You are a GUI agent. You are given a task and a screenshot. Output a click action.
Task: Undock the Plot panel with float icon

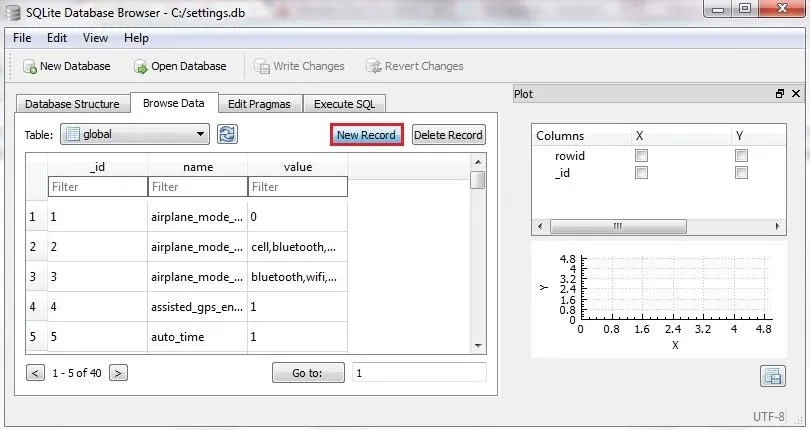[780, 94]
